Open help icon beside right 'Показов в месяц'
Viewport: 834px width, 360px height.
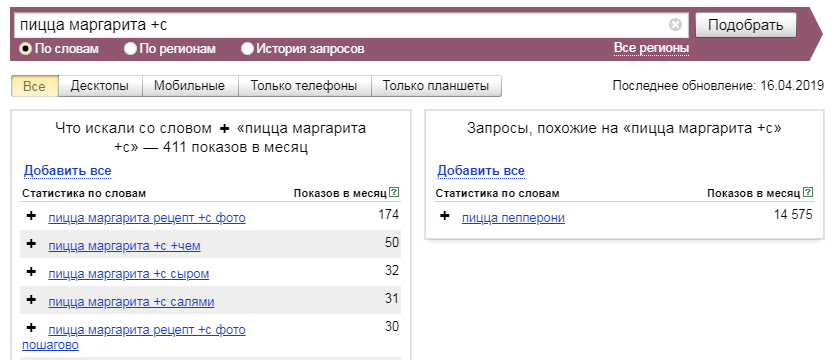click(808, 192)
